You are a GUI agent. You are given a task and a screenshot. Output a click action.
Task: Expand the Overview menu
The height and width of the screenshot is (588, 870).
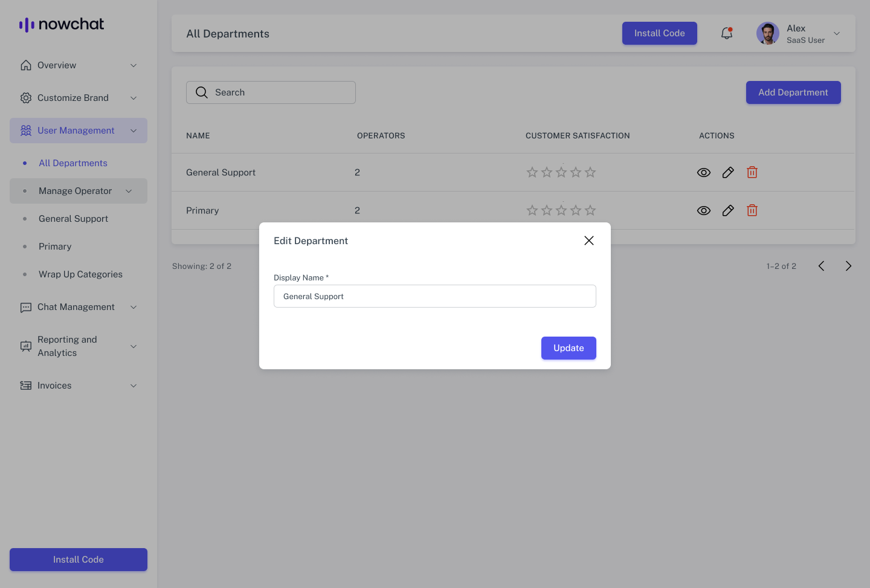(x=79, y=65)
